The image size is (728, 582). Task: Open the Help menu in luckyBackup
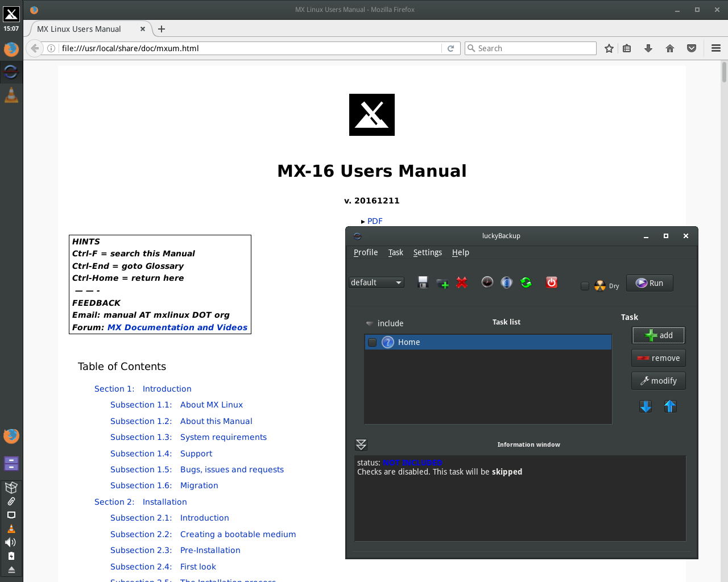461,252
